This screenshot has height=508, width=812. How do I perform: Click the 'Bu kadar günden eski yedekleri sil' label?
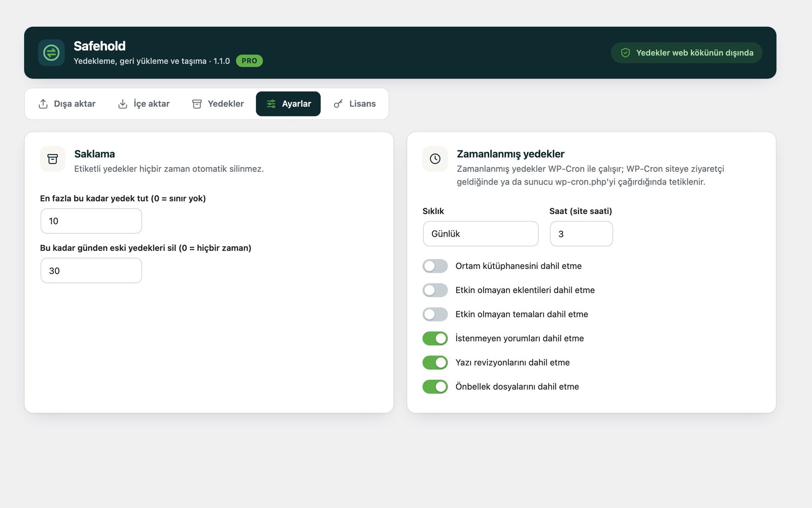point(146,248)
